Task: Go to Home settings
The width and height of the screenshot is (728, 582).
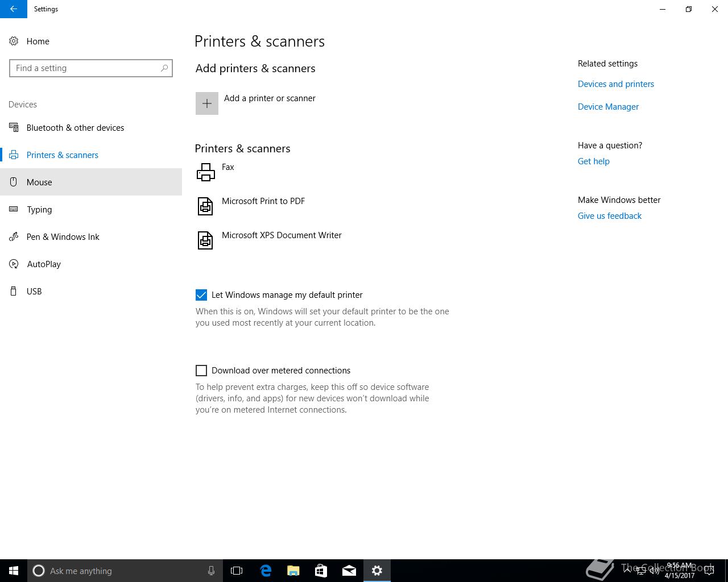Action: click(x=91, y=41)
